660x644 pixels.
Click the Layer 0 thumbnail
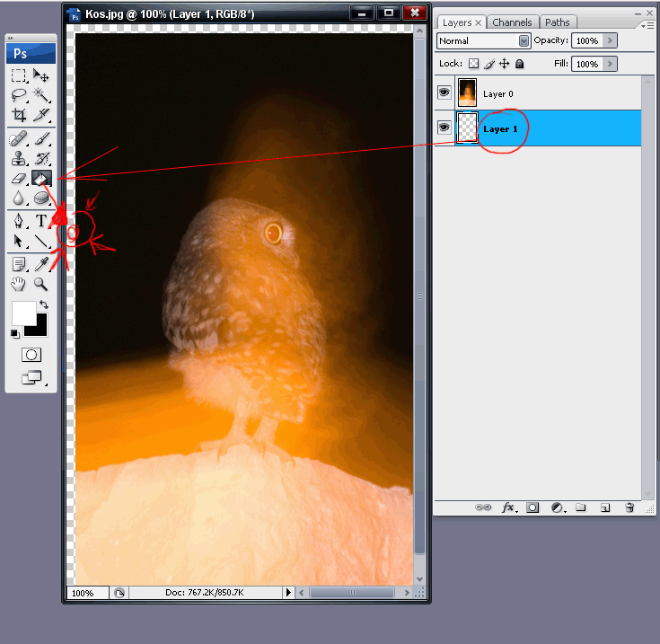coord(467,93)
